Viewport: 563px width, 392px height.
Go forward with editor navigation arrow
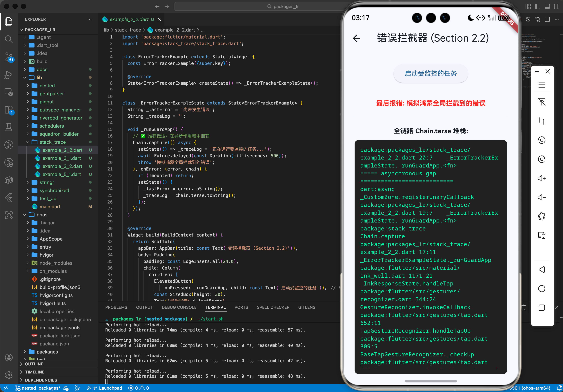tap(167, 6)
